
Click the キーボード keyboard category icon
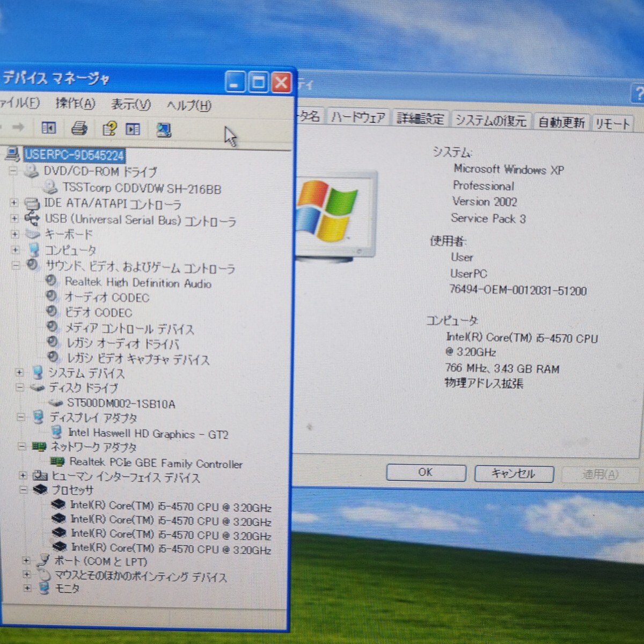33,235
